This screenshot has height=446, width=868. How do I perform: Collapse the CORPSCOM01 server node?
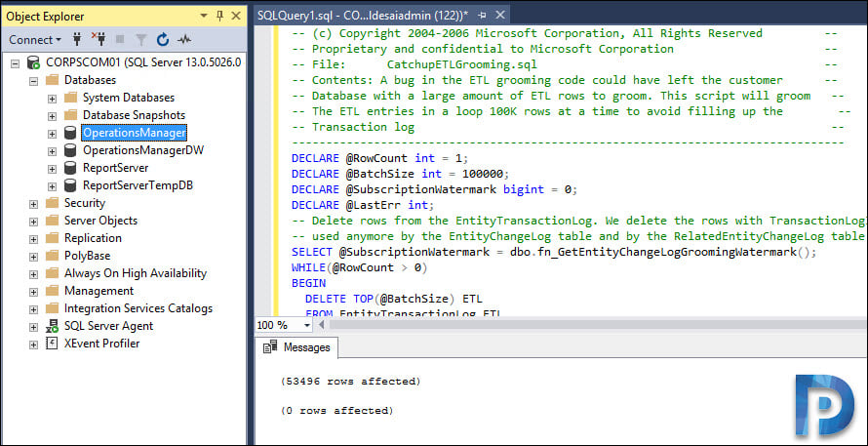point(15,62)
